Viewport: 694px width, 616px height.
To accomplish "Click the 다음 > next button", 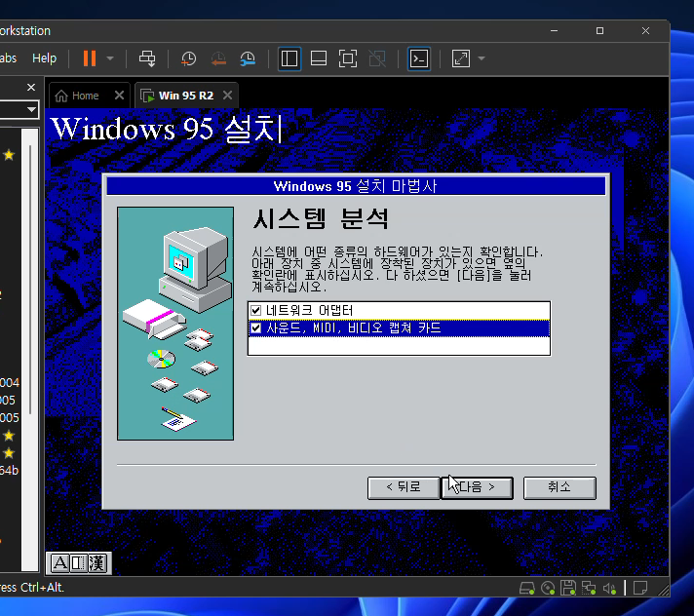I will (478, 487).
